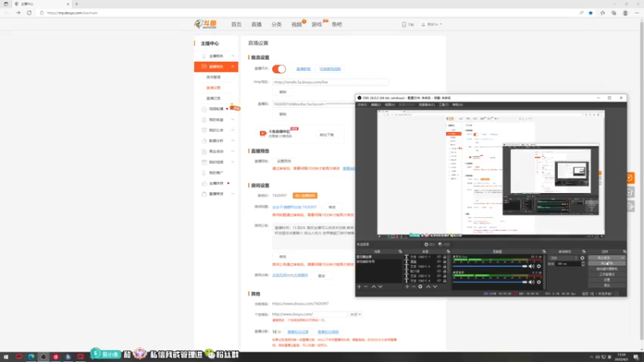Undock the OBS controls panel via header icon
644x362 pixels.
(625, 251)
